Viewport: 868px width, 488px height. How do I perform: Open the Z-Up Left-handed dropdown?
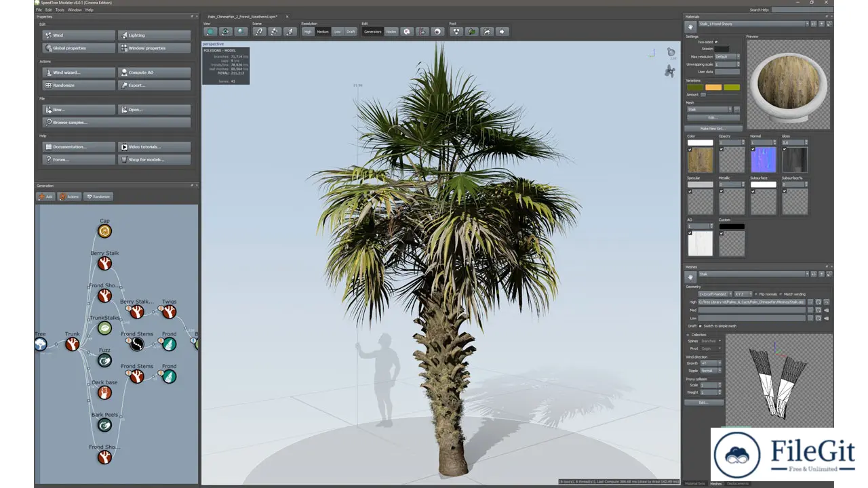pyautogui.click(x=714, y=294)
